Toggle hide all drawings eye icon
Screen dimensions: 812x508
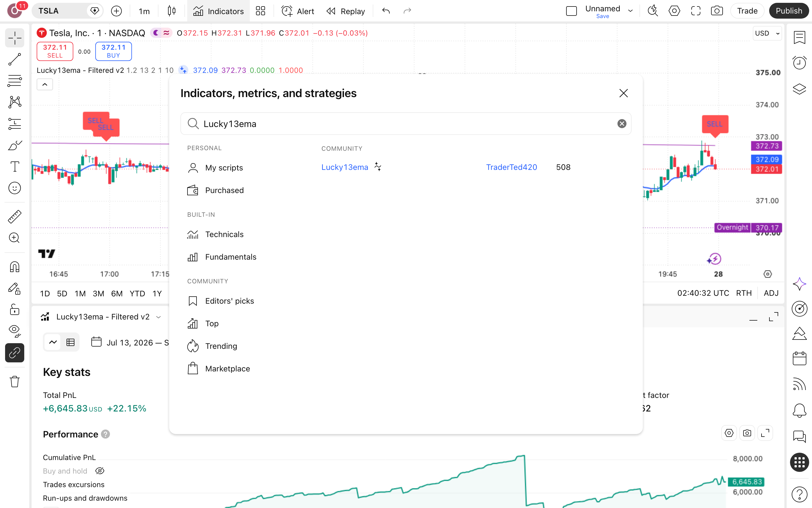tap(14, 331)
